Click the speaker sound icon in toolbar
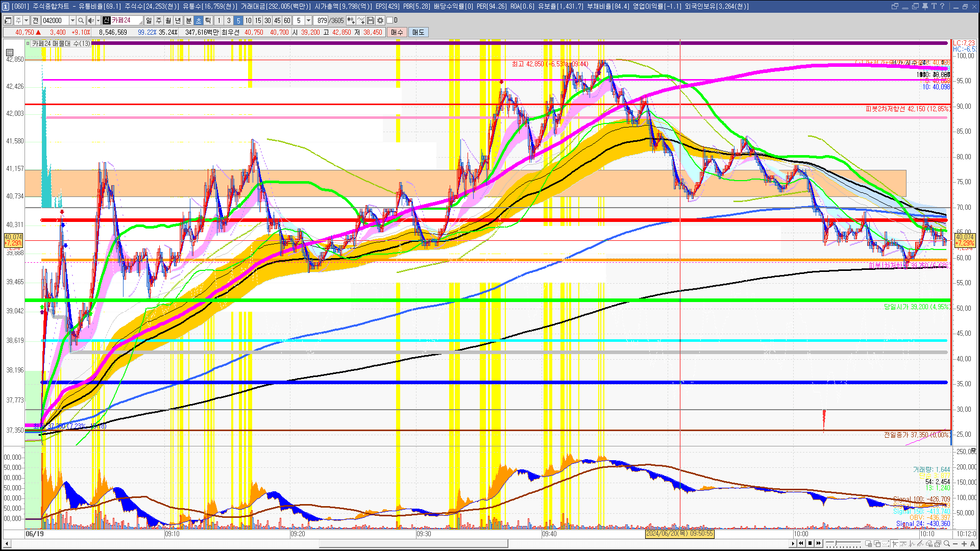 coord(90,20)
